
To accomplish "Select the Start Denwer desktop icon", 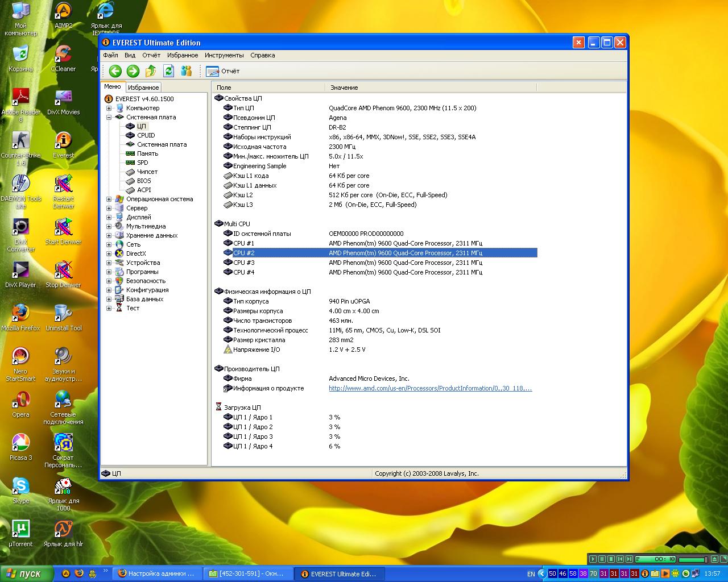I will tap(63, 231).
